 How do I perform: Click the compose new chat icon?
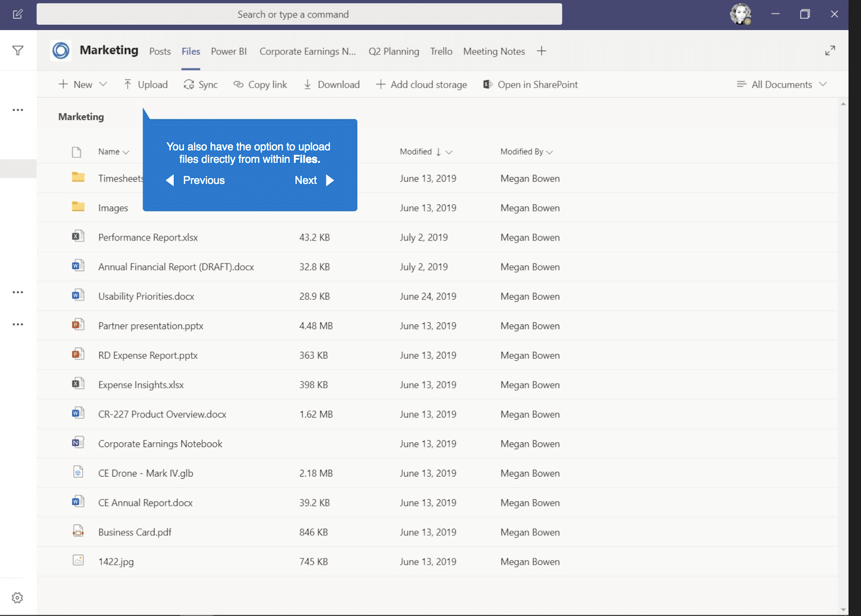(x=18, y=15)
